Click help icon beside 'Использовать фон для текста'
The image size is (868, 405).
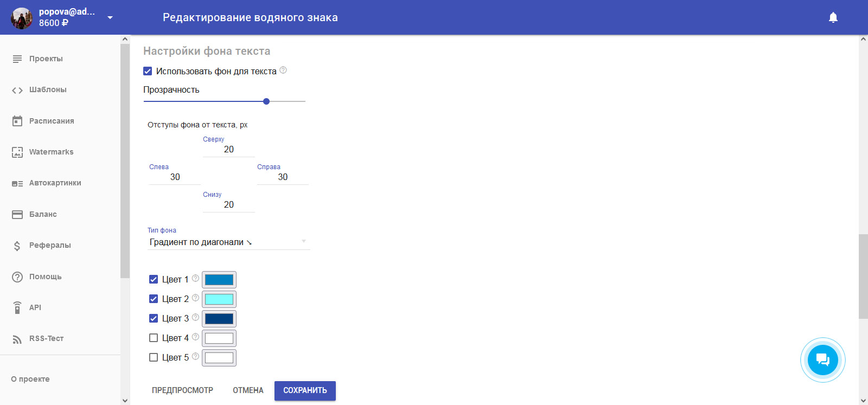click(283, 70)
